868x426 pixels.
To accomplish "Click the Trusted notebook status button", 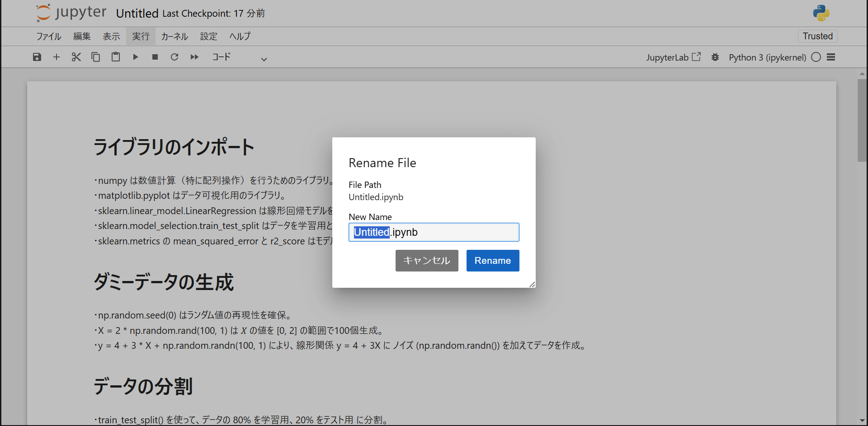I will tap(817, 36).
